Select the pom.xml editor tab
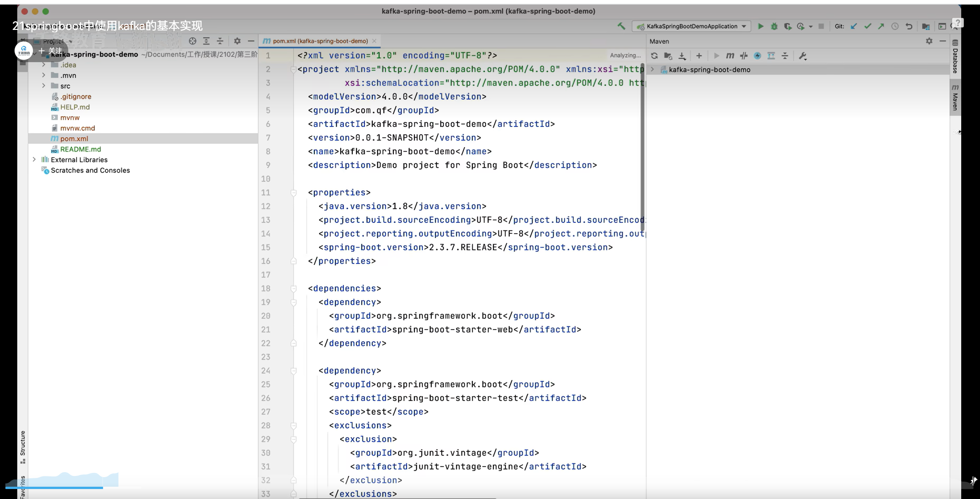 [x=320, y=41]
